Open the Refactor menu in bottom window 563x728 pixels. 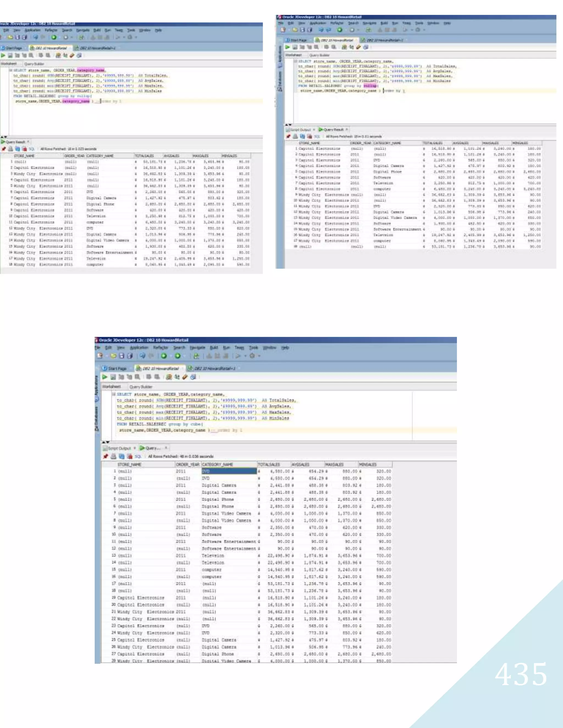tap(161, 347)
